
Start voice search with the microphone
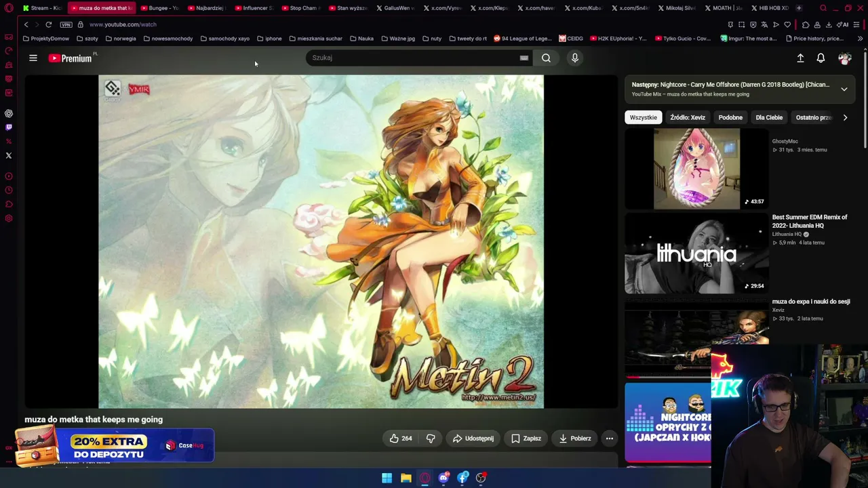(x=575, y=58)
